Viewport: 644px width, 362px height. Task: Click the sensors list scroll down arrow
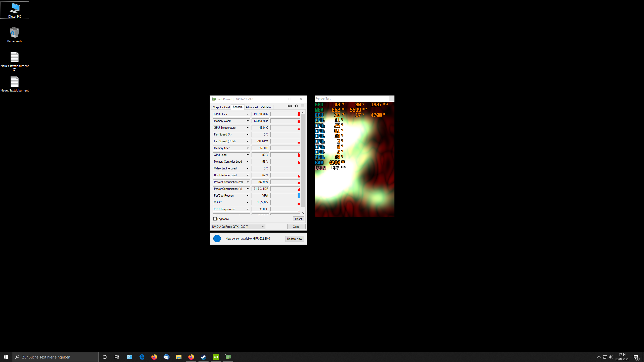coord(303,213)
